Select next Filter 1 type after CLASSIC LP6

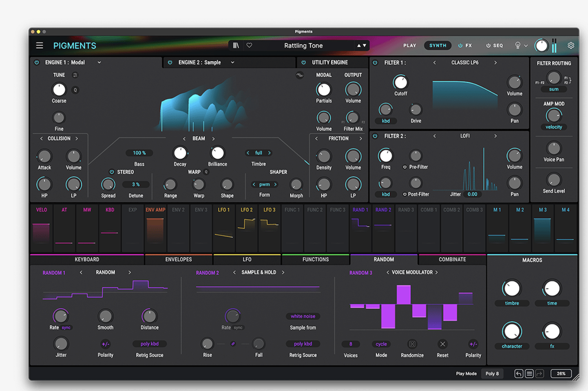495,62
